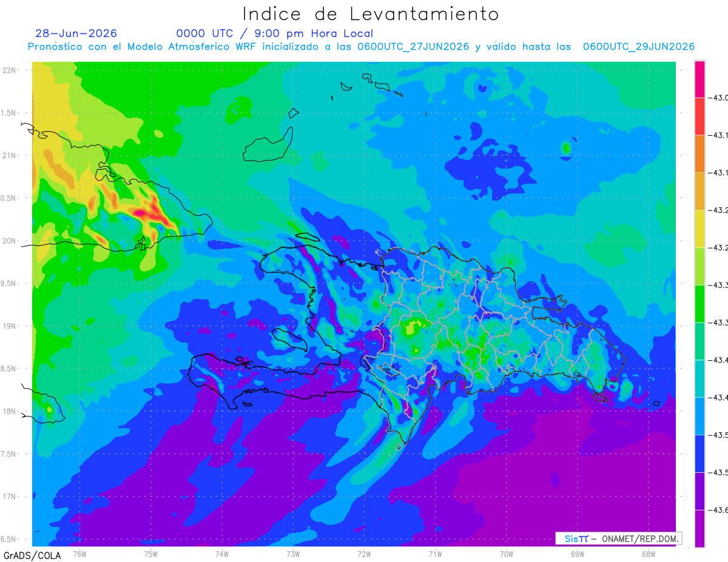
Task: Click the 'GrADS/COLA' credit label
Action: click(32, 555)
